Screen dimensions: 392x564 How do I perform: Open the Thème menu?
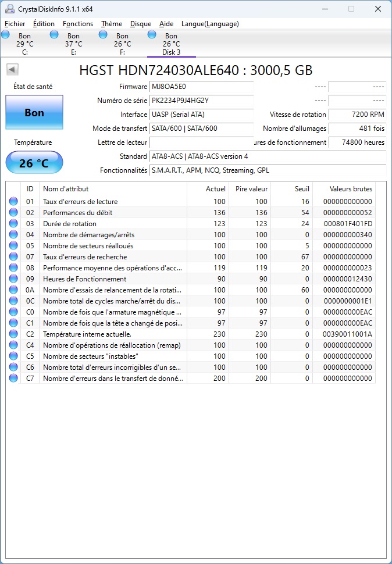112,24
